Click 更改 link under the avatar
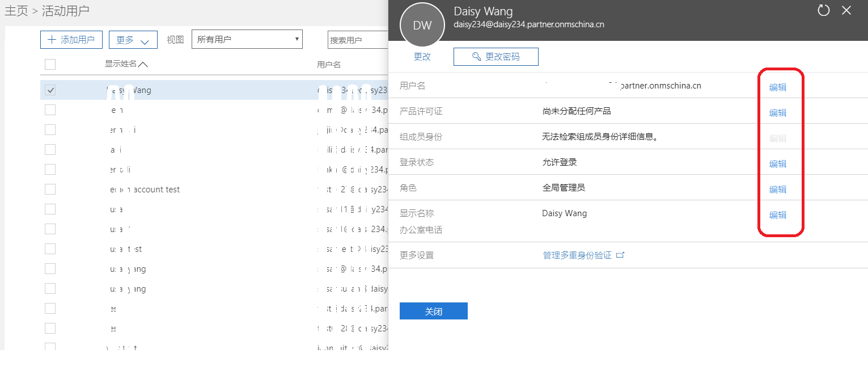This screenshot has width=868, height=383. pos(422,57)
